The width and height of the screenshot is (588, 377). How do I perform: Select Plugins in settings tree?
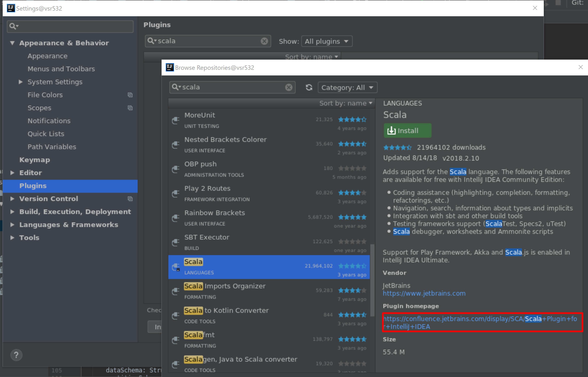pos(70,186)
